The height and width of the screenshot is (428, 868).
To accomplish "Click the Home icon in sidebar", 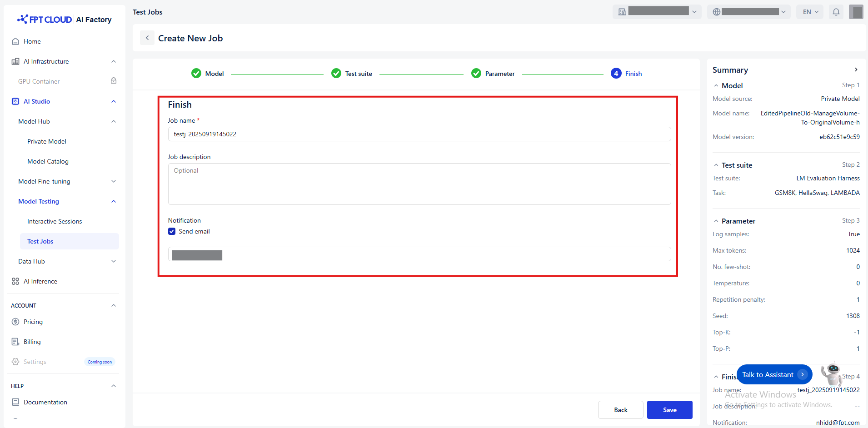I will pos(15,41).
